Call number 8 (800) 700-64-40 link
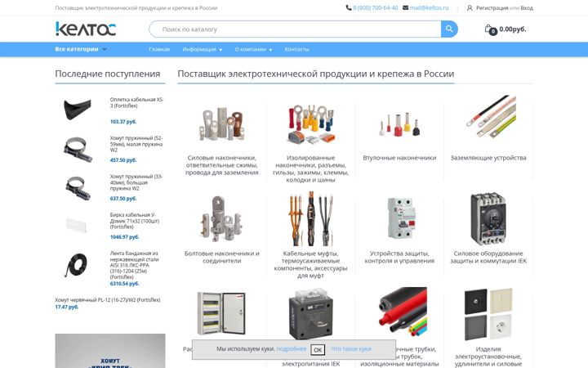 click(376, 7)
